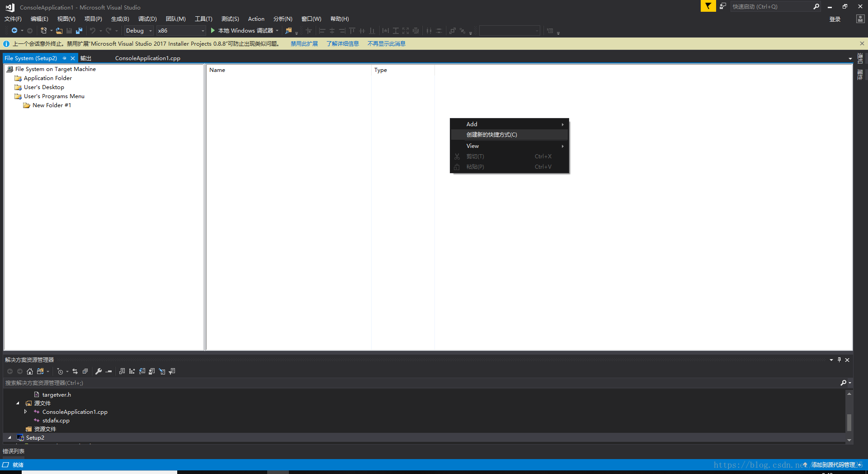868x474 pixels.
Task: Open properties wrench icon in Solution Explorer
Action: [99, 371]
